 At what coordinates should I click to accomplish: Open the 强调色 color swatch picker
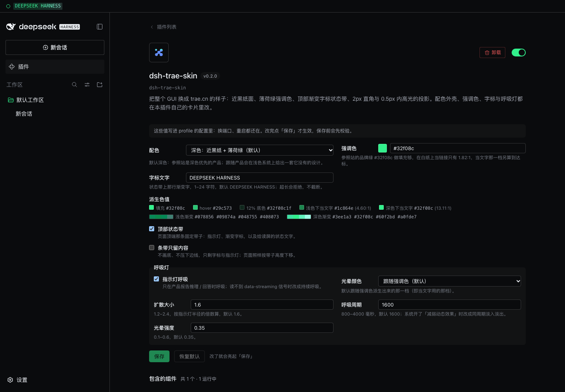[x=383, y=148]
